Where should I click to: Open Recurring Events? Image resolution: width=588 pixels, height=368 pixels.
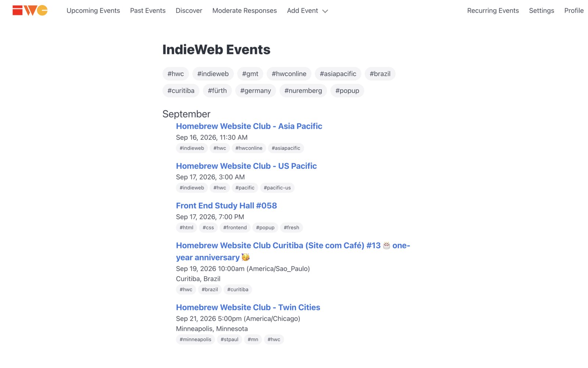click(x=493, y=11)
